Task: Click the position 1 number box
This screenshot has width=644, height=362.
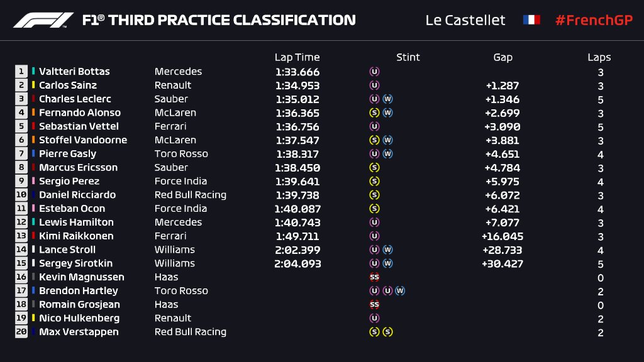Action: [x=21, y=72]
